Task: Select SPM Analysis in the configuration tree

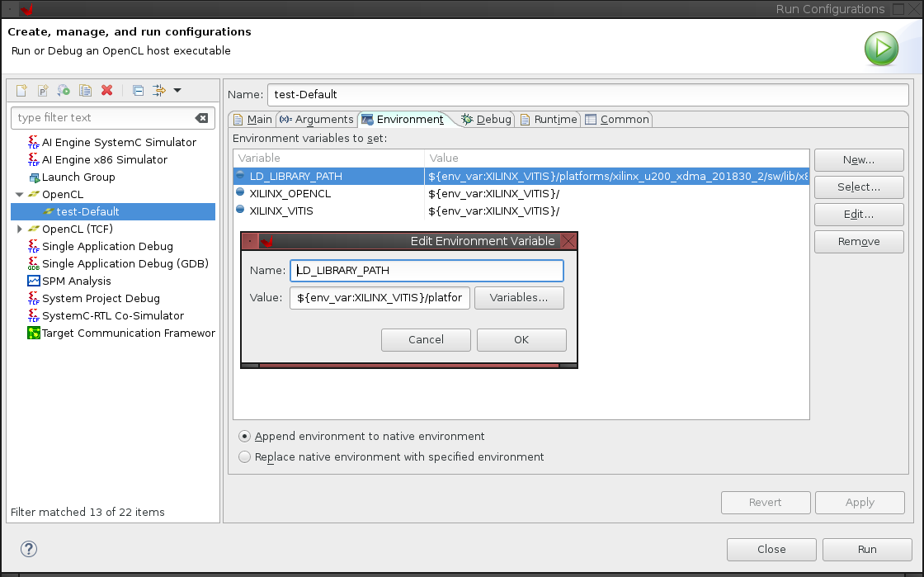Action: (x=76, y=281)
